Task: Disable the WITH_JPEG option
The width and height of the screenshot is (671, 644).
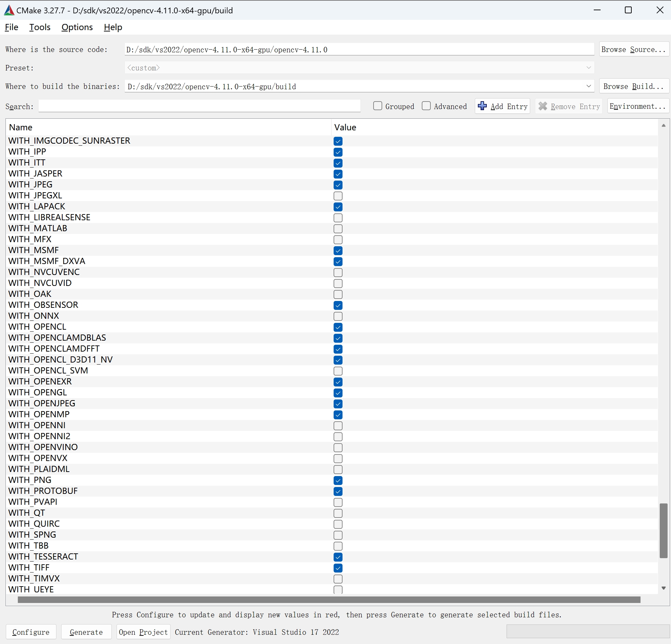Action: [338, 185]
